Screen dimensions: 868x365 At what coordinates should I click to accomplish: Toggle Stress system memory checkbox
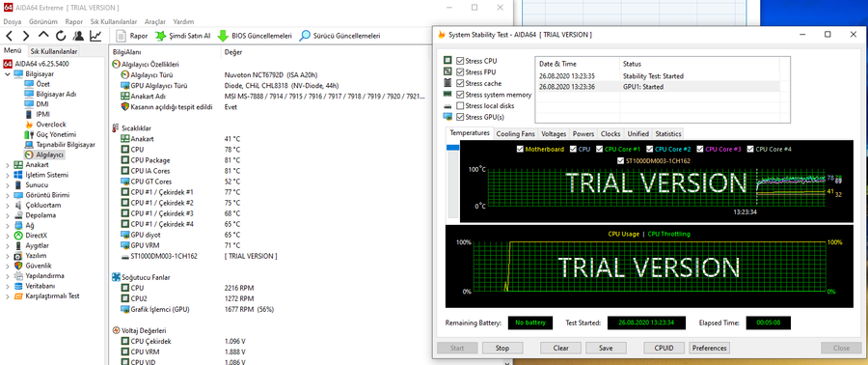[460, 95]
